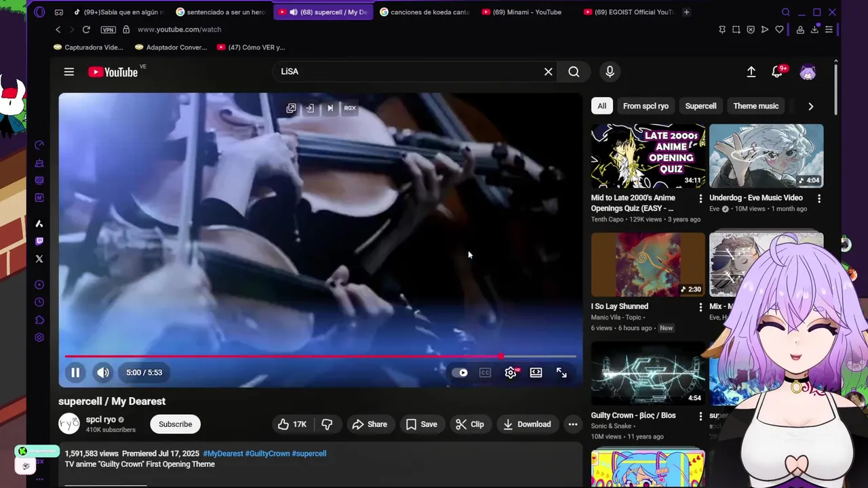Open Underdog - Eve Music Video thumbnail
868x488 pixels.
[766, 156]
